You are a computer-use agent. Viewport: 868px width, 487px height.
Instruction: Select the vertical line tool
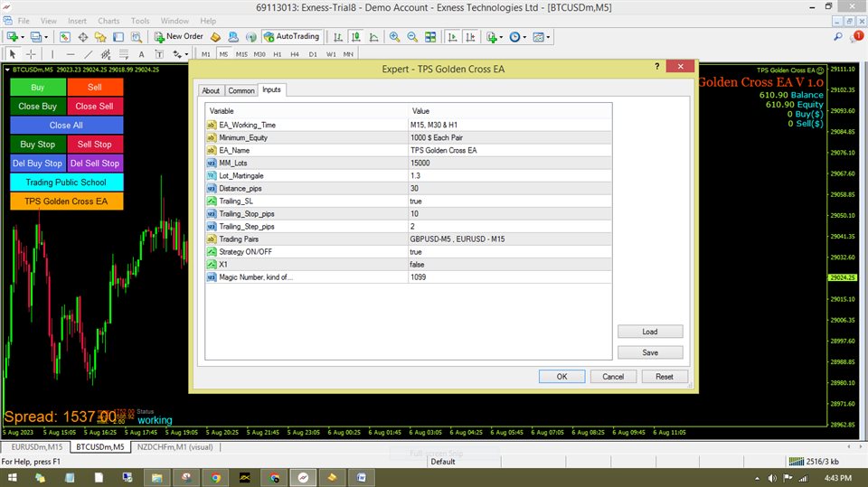pos(52,54)
